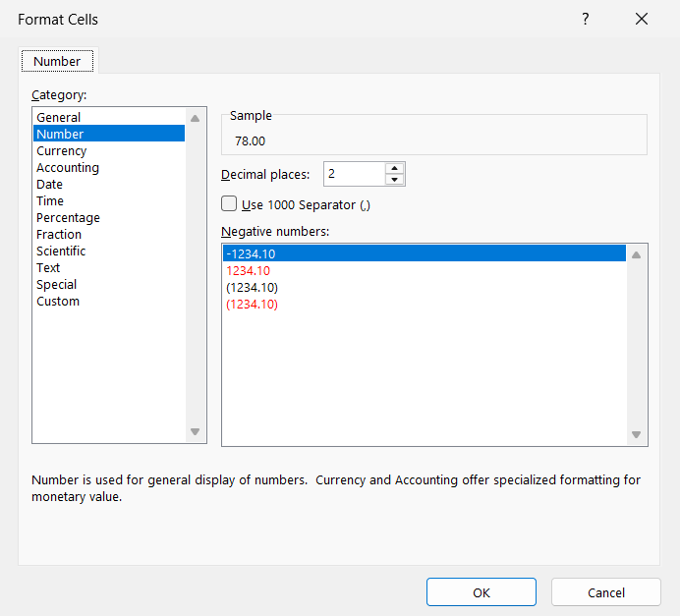This screenshot has height=616, width=680.
Task: Confirm with the OK button
Action: pos(481,592)
